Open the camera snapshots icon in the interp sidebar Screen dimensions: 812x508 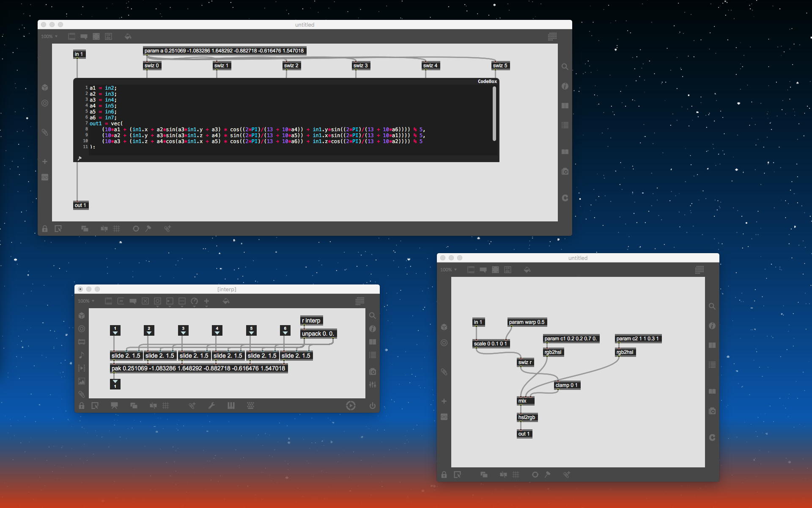pyautogui.click(x=372, y=372)
